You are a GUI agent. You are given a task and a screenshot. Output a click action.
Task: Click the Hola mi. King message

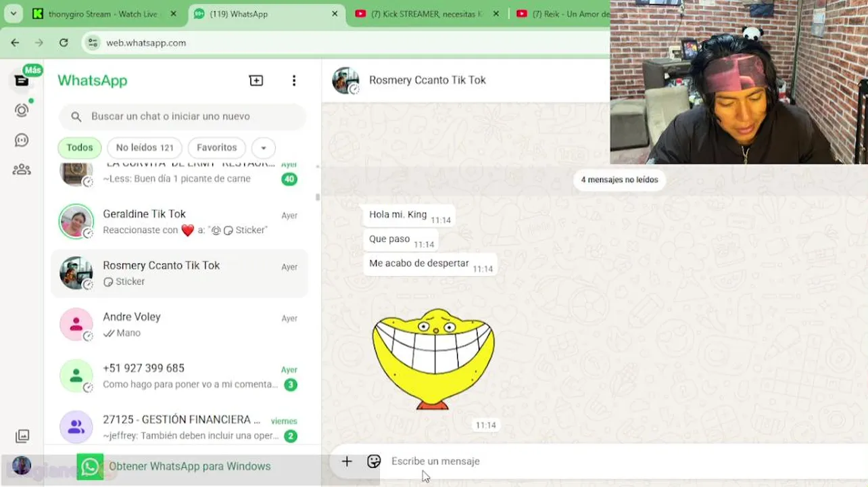click(408, 216)
